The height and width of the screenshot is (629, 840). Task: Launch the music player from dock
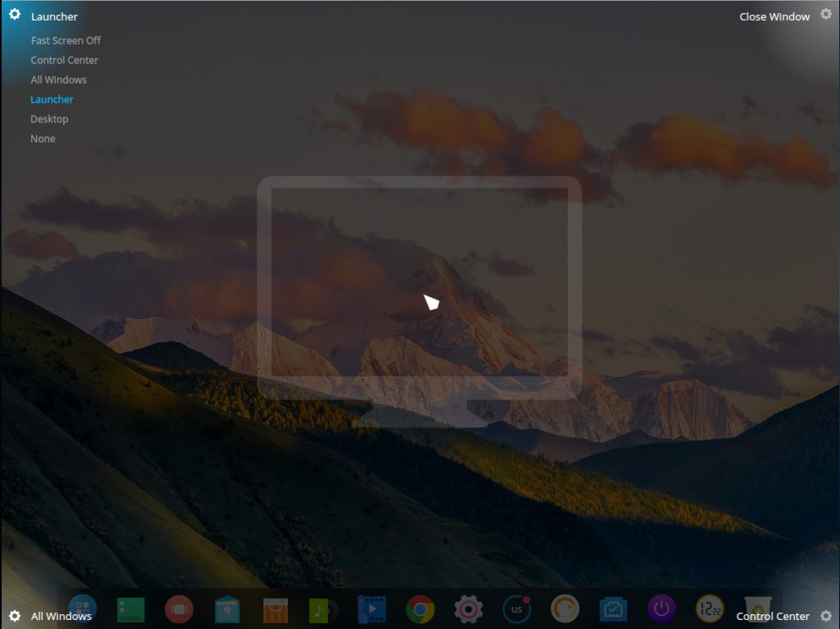[x=323, y=609]
